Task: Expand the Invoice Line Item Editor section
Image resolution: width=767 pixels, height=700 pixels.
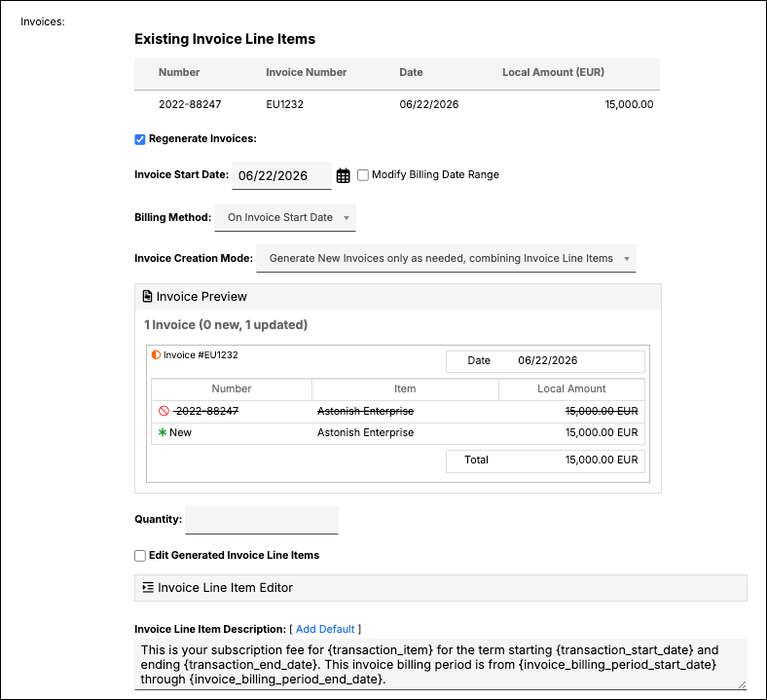Action: pos(441,587)
